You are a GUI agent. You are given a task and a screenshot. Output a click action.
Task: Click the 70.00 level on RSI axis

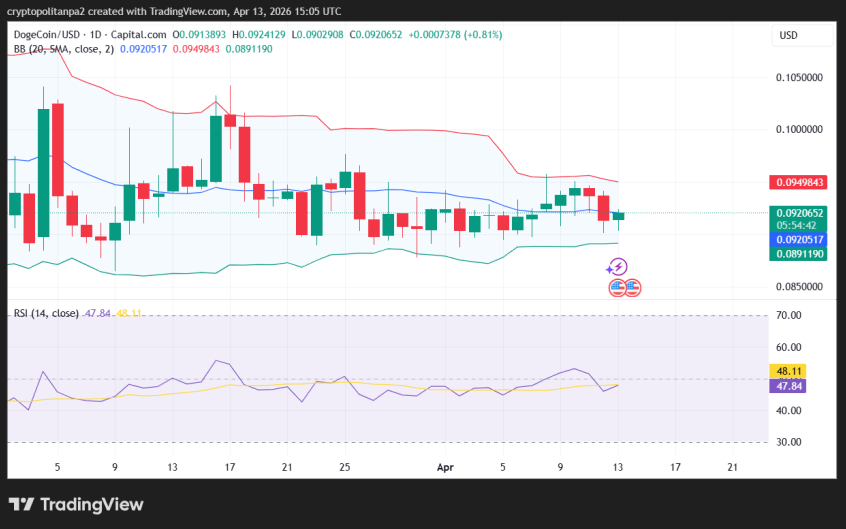click(x=789, y=316)
